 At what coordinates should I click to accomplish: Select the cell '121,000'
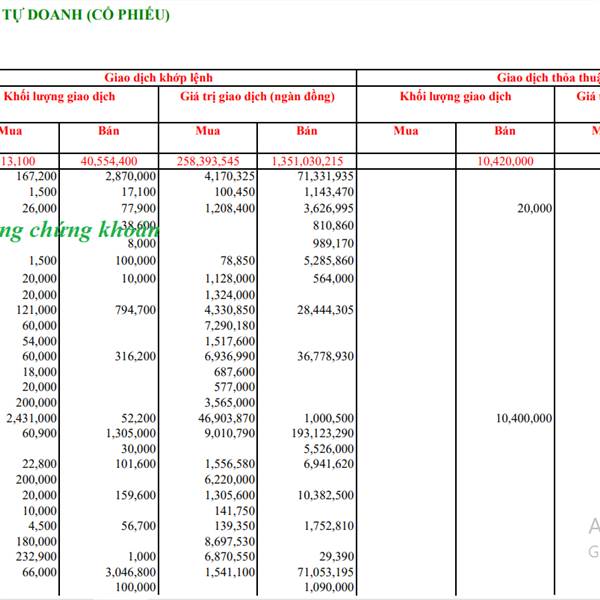36,310
